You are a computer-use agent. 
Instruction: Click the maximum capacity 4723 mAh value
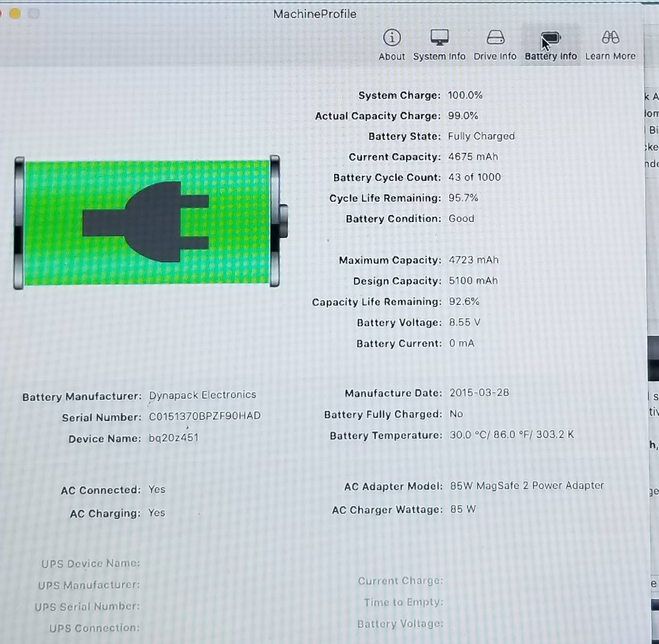(473, 260)
